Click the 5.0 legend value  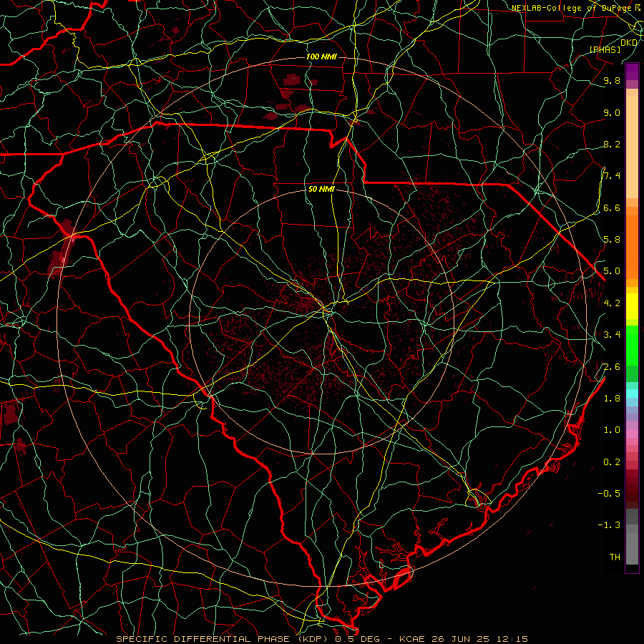pyautogui.click(x=612, y=271)
